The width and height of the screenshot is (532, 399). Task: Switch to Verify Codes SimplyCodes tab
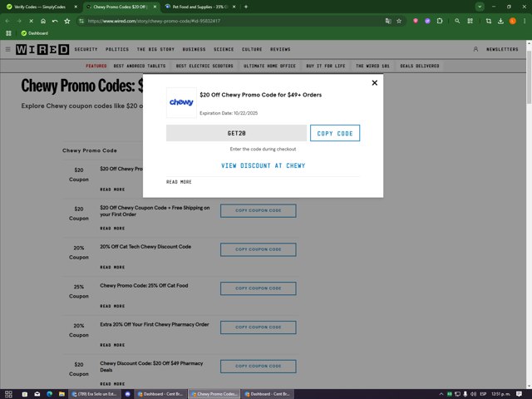pyautogui.click(x=40, y=7)
